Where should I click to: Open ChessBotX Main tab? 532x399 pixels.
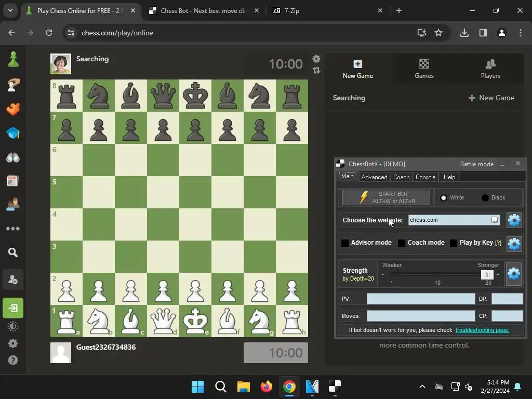(x=347, y=177)
